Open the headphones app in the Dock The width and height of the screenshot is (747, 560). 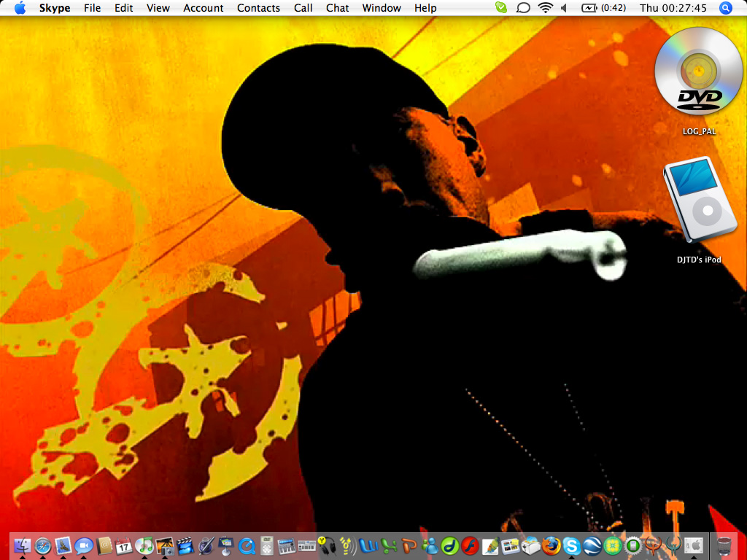click(328, 545)
